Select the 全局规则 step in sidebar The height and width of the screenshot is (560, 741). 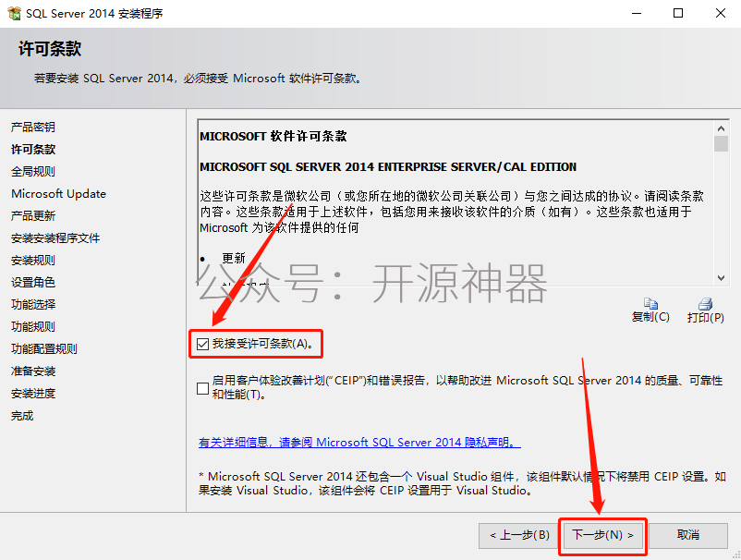click(x=33, y=172)
